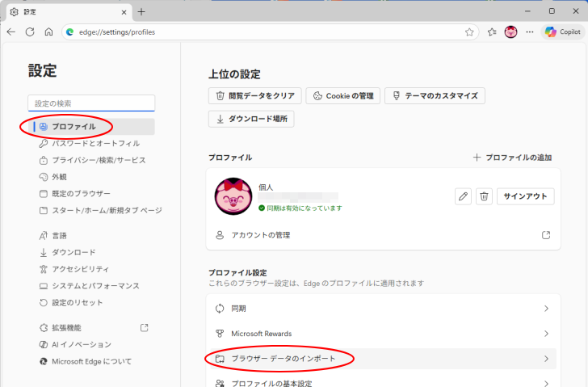Screen dimensions: 588x387
Task: Click chevron on ブラウザー データのインポート row
Action: (546, 359)
